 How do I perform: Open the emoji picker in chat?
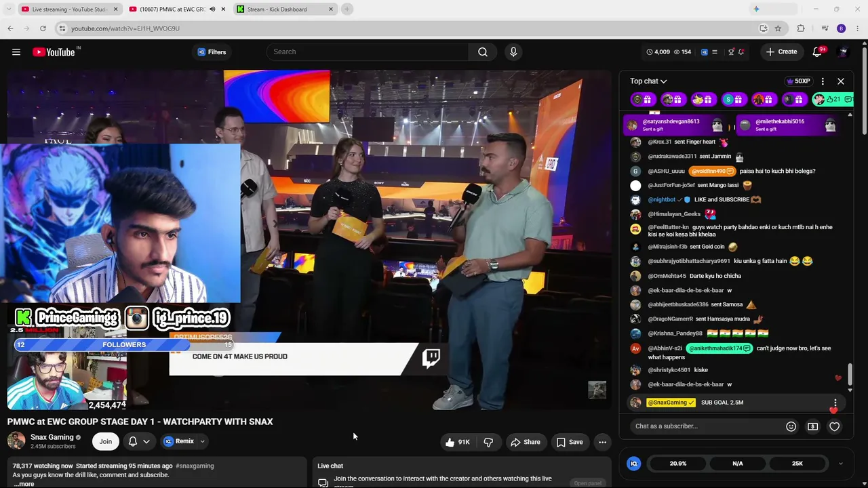(x=791, y=426)
